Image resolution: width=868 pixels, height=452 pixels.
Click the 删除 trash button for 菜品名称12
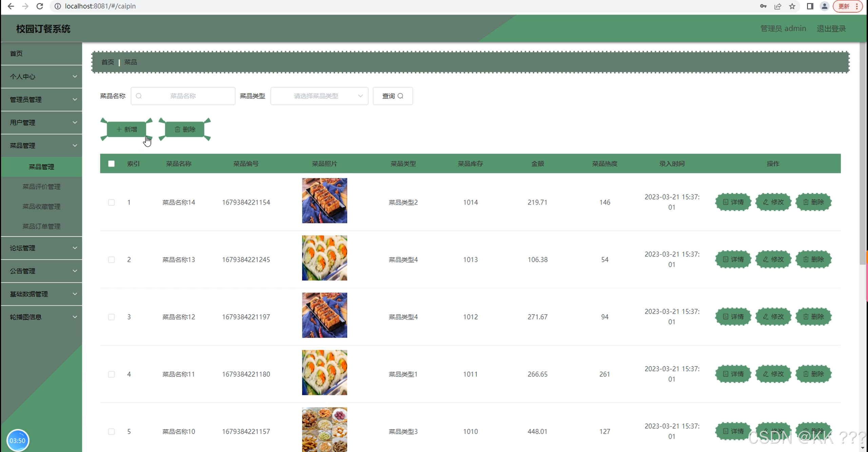click(x=813, y=317)
